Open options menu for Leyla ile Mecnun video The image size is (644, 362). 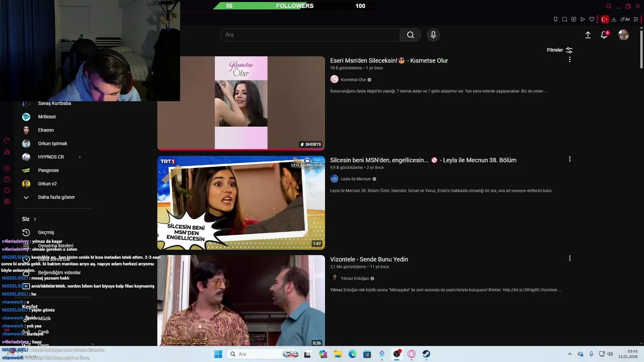570,159
